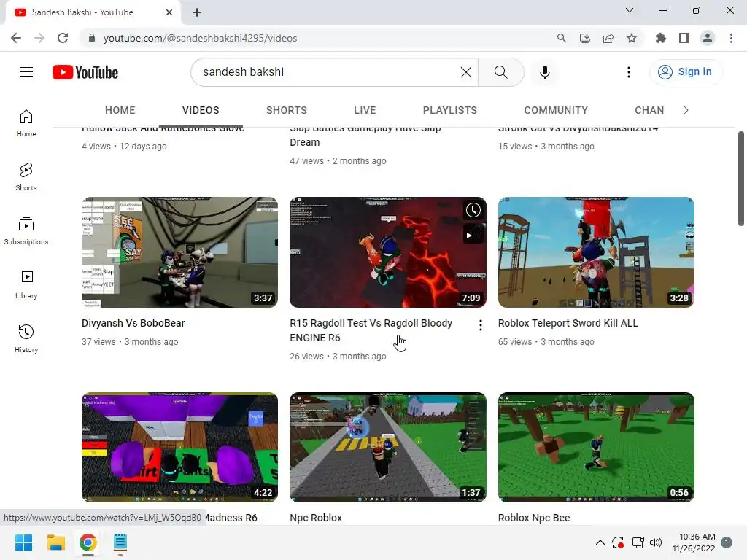This screenshot has width=747, height=560.
Task: Click the install app icon in address bar
Action: (x=585, y=38)
